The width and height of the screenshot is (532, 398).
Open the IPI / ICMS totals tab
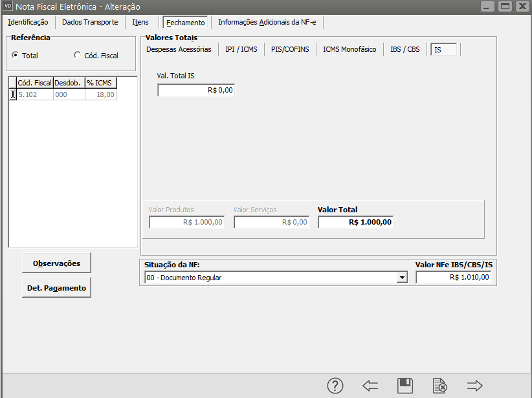click(x=241, y=49)
